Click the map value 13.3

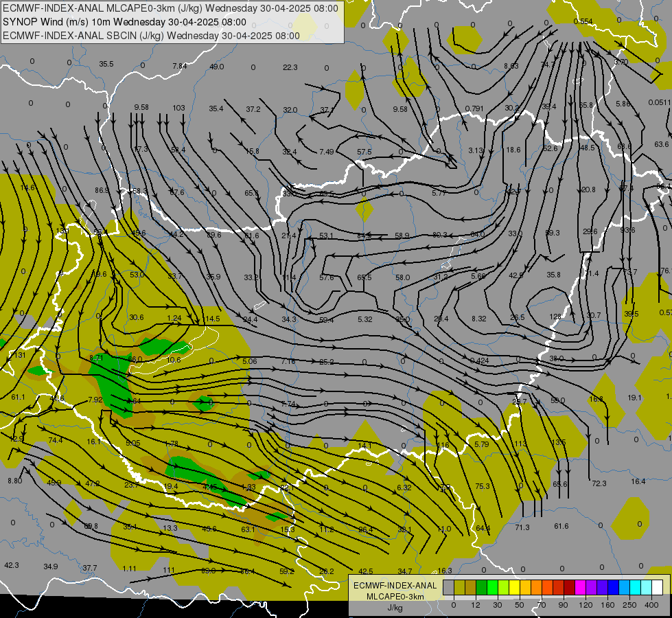pos(170,527)
